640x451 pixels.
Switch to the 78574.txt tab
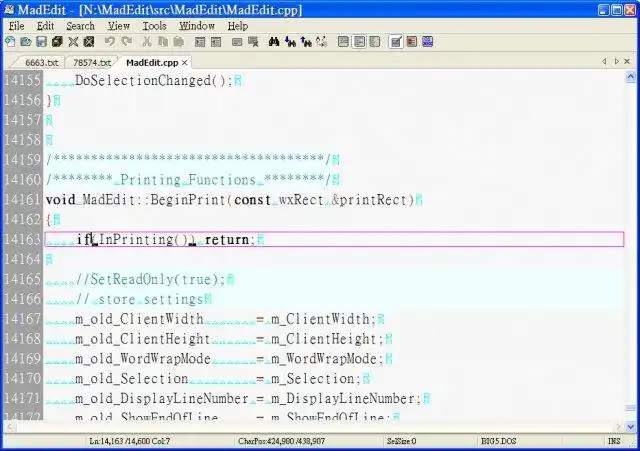92,63
